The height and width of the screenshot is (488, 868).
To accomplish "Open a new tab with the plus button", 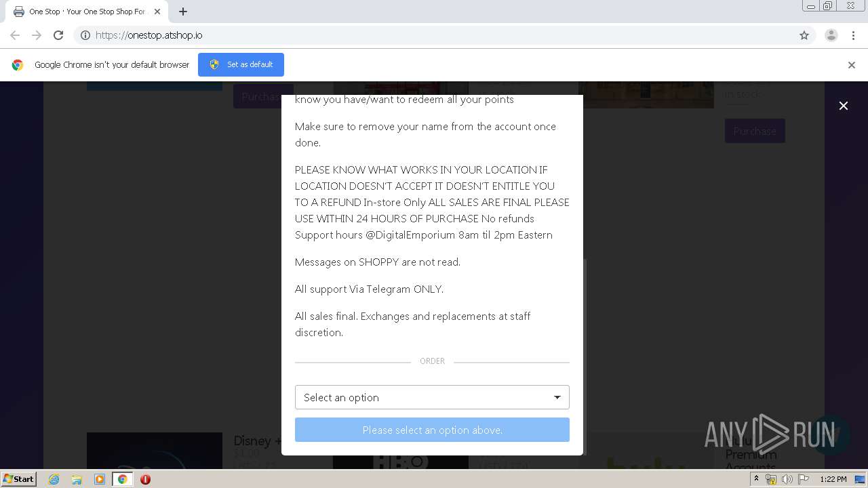I will 183,12.
